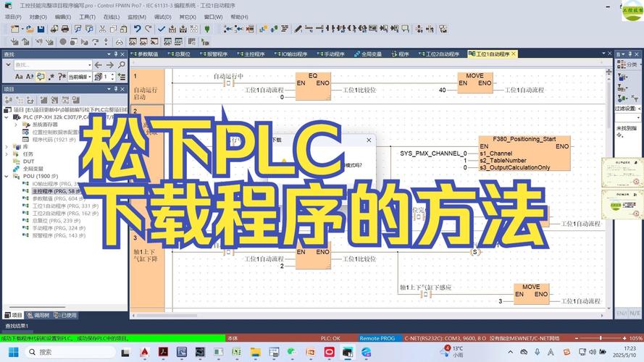Image resolution: width=644 pixels, height=362 pixels.
Task: Open Windows Start menu
Action: tap(14, 352)
